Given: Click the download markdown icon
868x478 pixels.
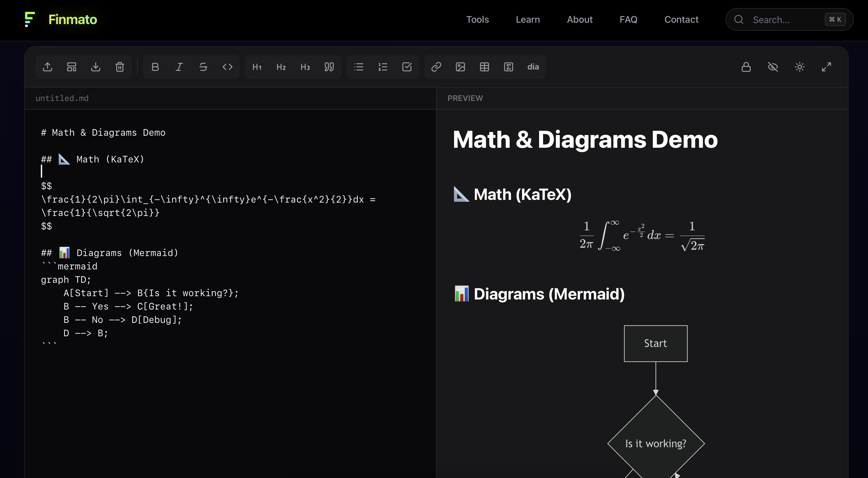Looking at the screenshot, I should pos(96,67).
